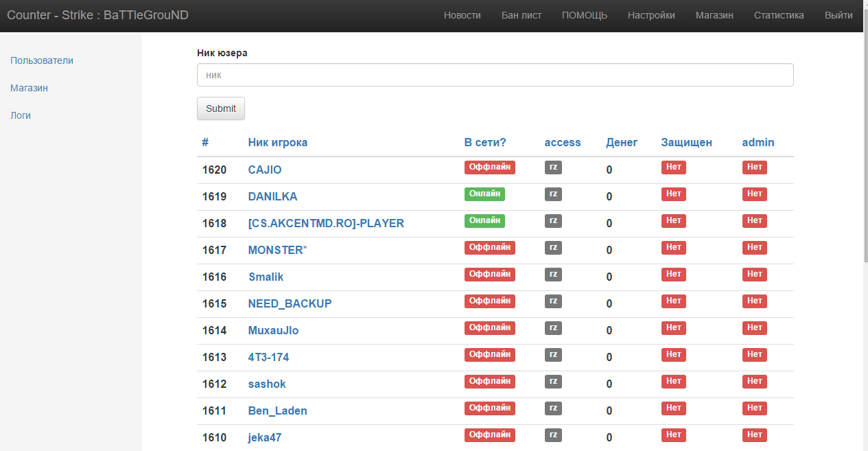
Task: Sort by В сети? column header
Action: click(485, 143)
